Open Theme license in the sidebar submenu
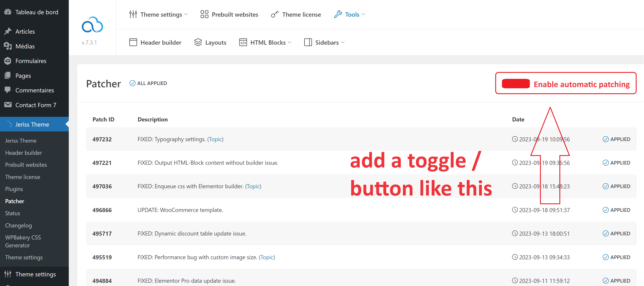This screenshot has height=286, width=644. pos(23,177)
